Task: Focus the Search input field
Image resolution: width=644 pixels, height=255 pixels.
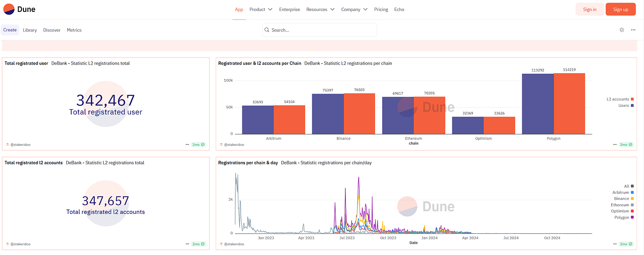Action: click(x=319, y=30)
